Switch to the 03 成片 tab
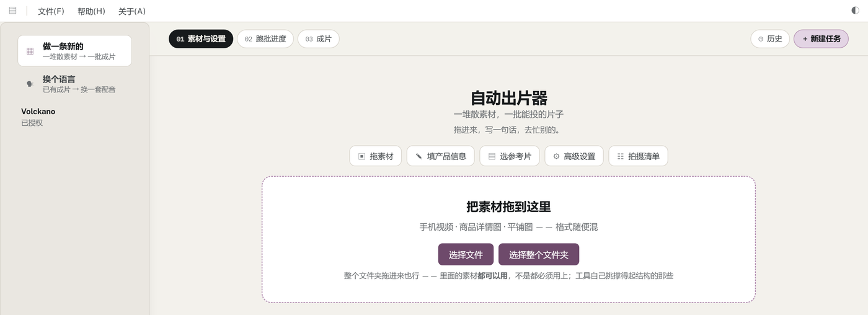Viewport: 868px width, 315px height. tap(318, 38)
